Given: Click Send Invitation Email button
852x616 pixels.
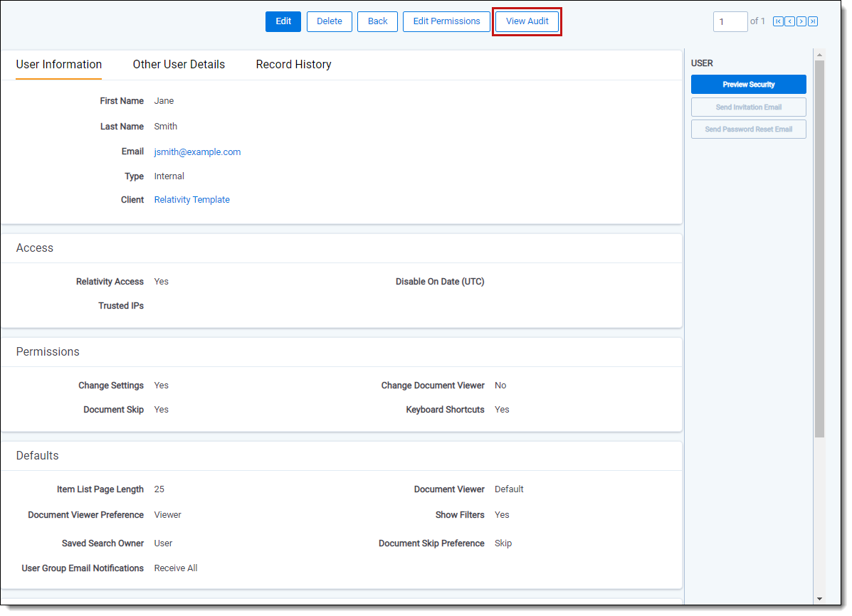Looking at the screenshot, I should pos(748,107).
